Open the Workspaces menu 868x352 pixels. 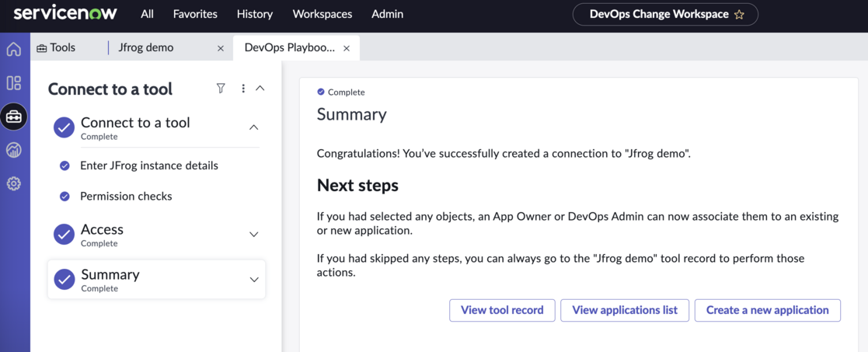click(x=322, y=15)
